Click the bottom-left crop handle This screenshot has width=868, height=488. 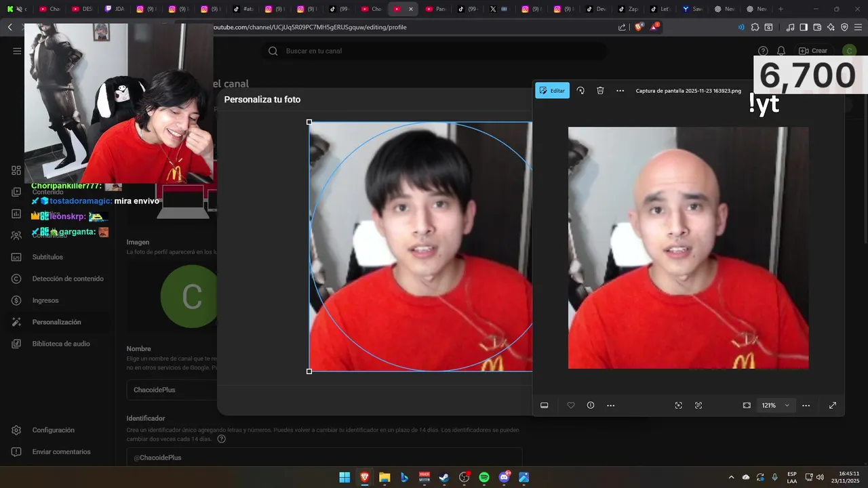tap(309, 371)
